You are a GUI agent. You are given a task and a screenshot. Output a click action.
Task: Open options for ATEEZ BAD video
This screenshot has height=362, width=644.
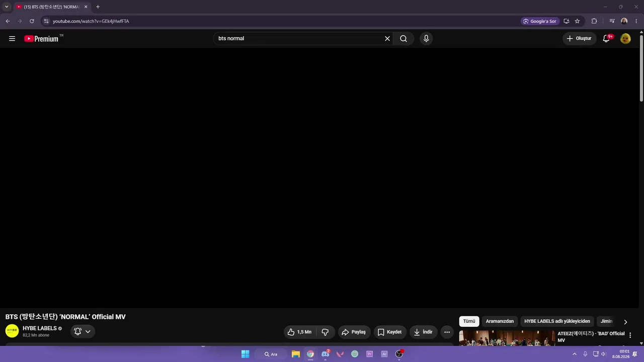[x=630, y=335]
